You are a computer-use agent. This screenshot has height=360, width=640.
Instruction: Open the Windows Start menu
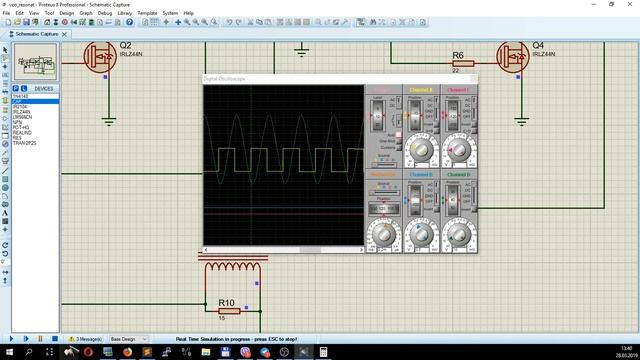[x=9, y=352]
